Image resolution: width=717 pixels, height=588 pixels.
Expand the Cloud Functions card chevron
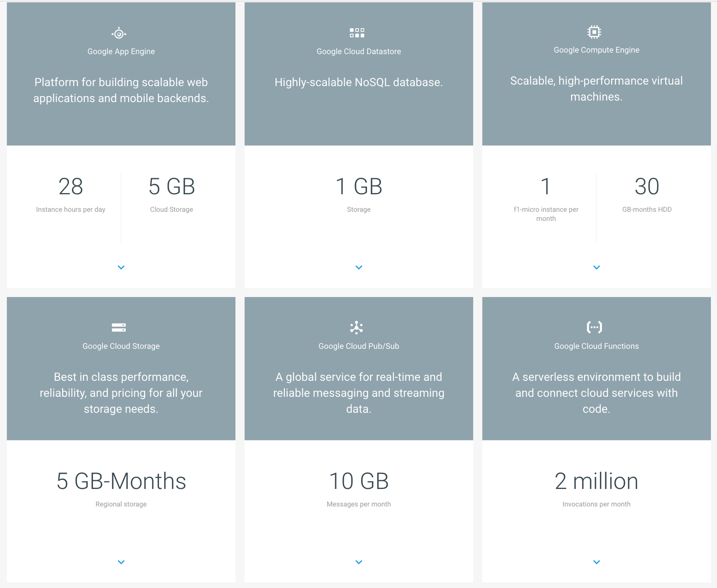pos(597,562)
